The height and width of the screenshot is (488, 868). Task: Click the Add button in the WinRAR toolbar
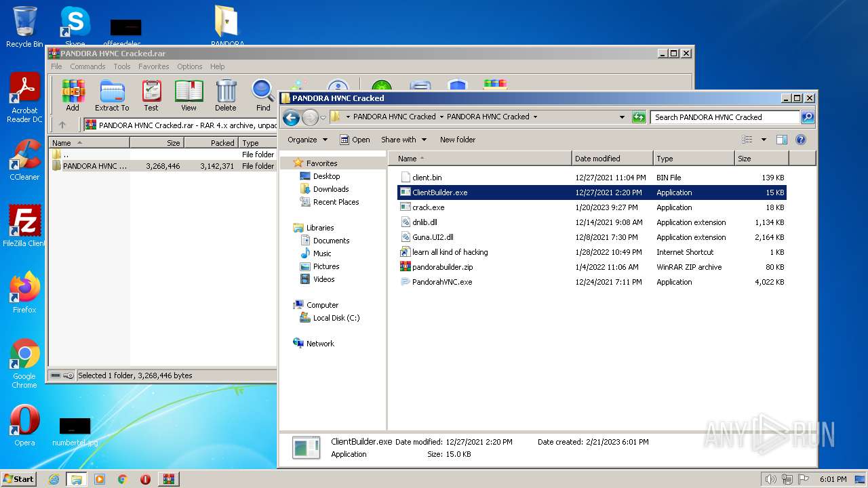[x=73, y=95]
